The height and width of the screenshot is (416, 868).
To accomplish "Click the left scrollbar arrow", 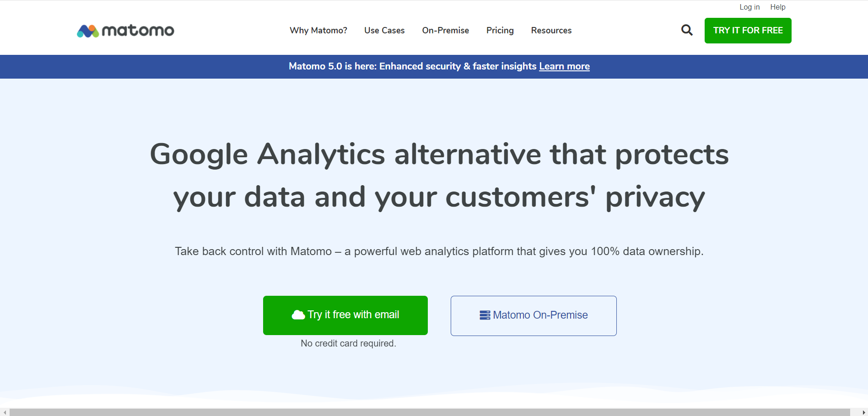I will click(x=4, y=412).
